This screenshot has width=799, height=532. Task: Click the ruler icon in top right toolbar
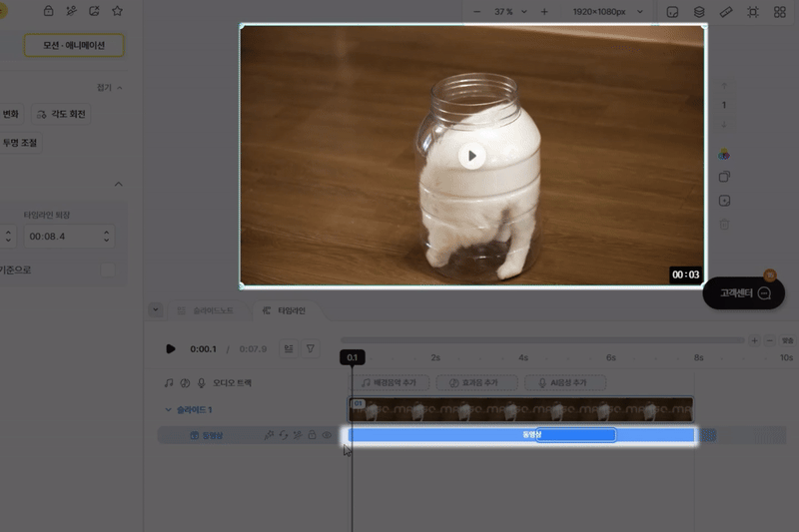coord(726,12)
